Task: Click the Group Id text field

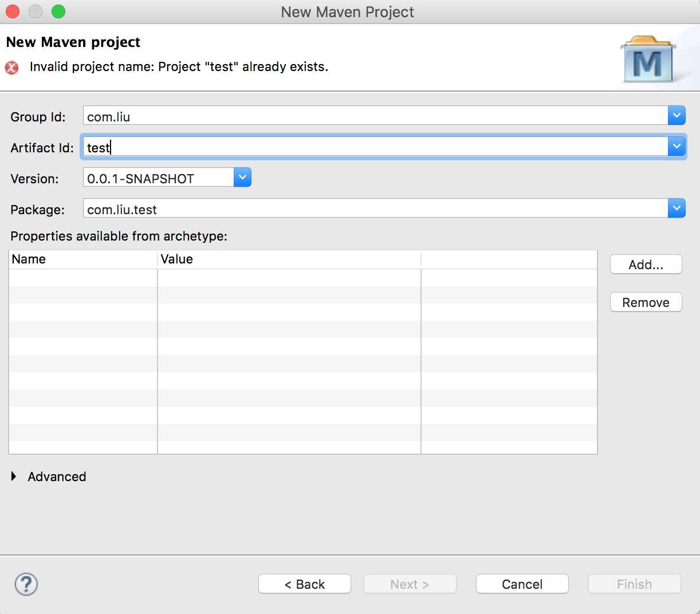Action: pyautogui.click(x=375, y=116)
